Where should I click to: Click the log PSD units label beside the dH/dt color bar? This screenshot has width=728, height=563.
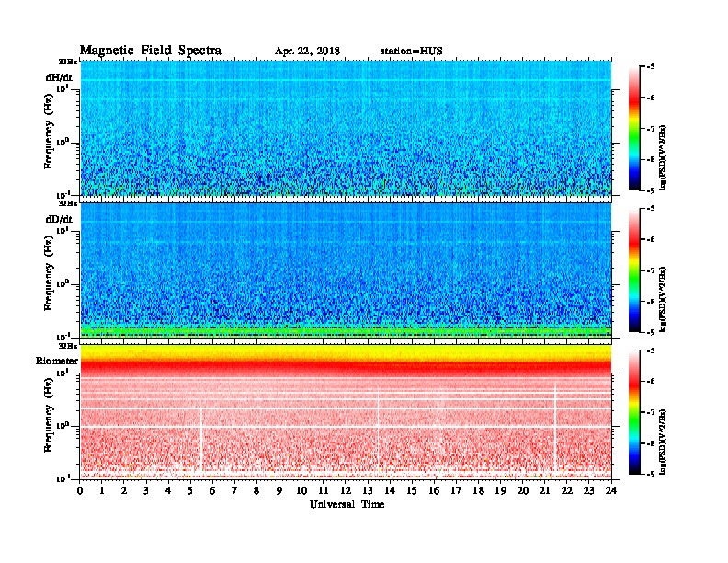[664, 157]
